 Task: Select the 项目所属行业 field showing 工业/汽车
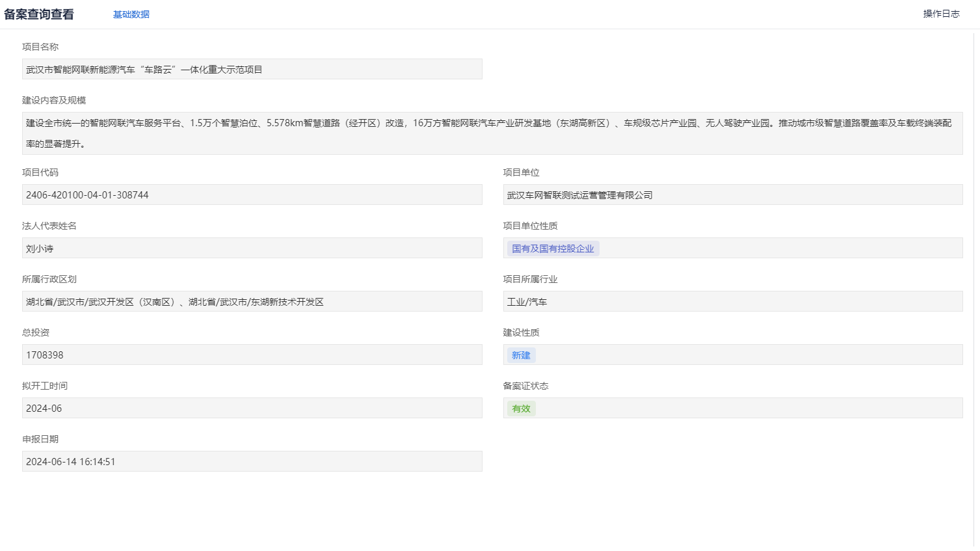point(732,302)
